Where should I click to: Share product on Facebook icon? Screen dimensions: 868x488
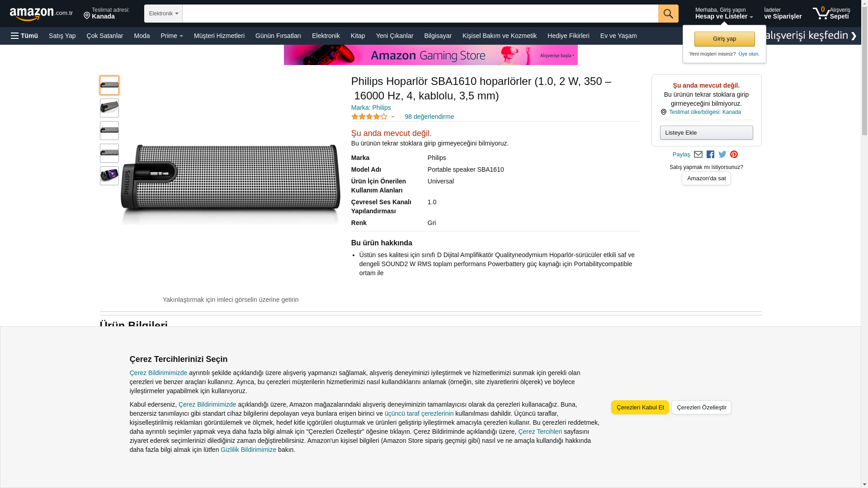(x=710, y=155)
